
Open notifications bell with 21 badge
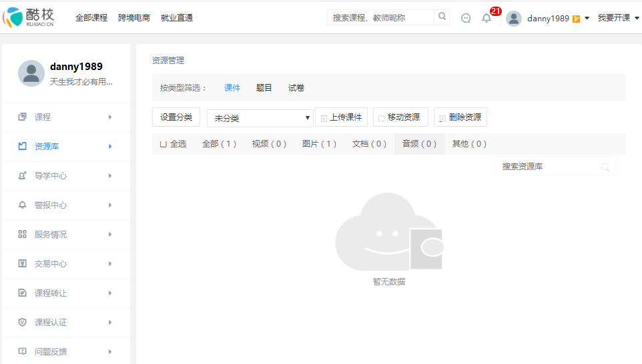(x=487, y=18)
